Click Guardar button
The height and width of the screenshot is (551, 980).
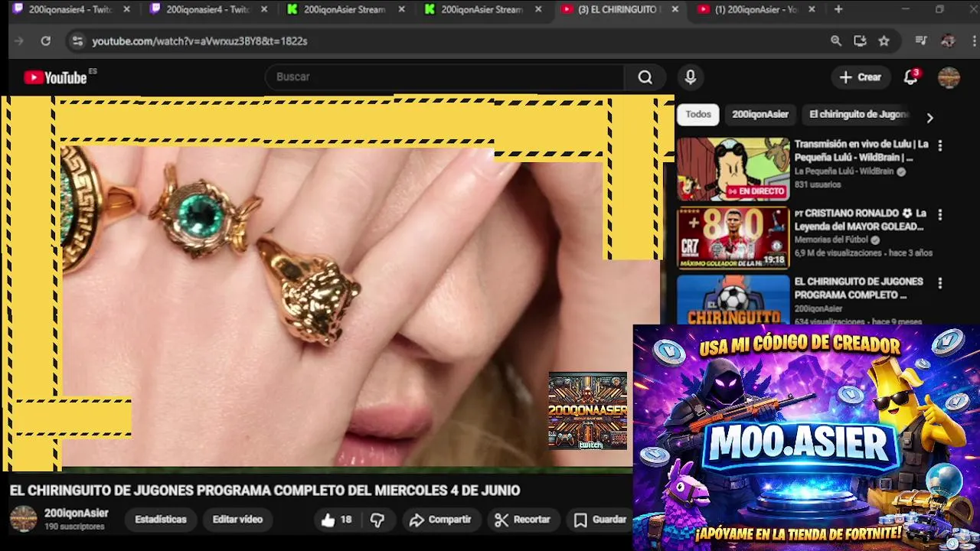601,520
